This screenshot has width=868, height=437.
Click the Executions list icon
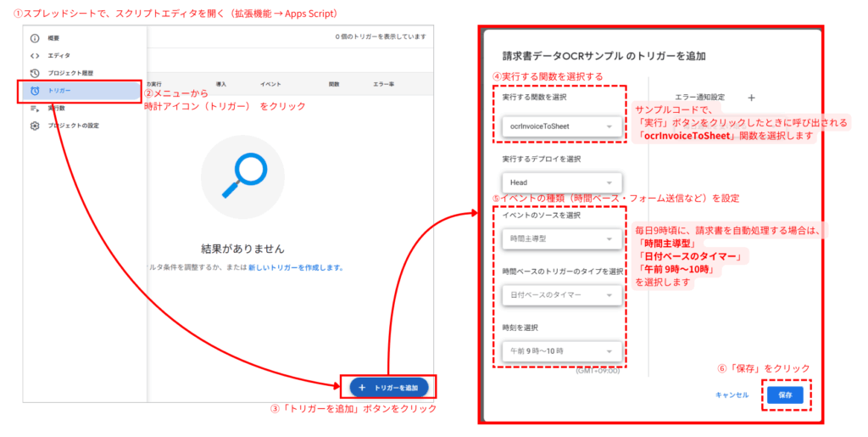35,108
